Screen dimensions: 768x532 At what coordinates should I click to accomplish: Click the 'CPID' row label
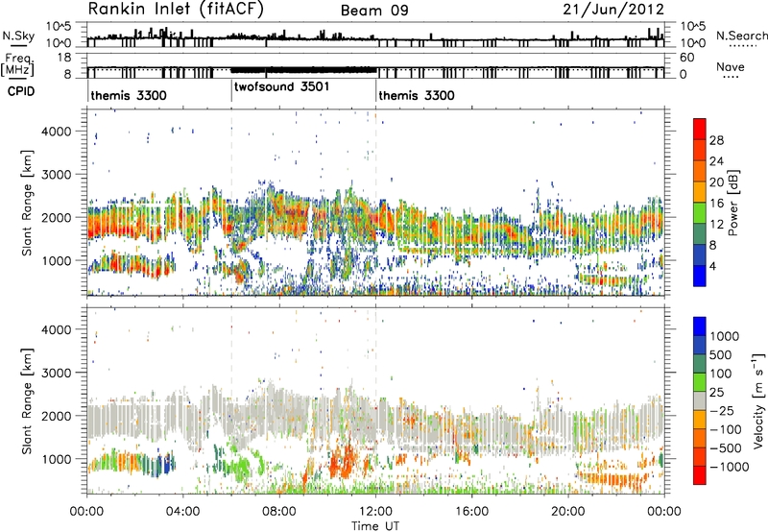[21, 91]
